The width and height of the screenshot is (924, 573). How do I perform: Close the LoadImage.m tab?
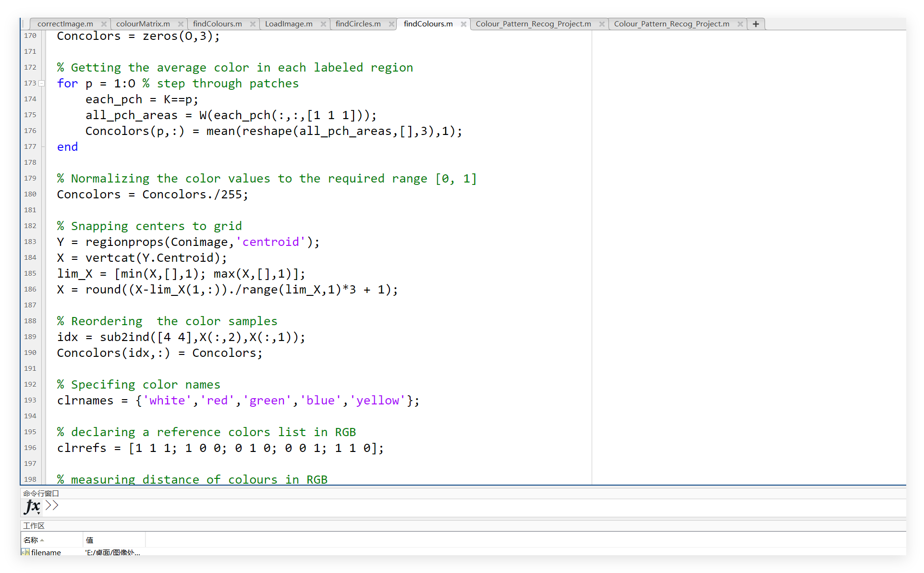point(323,24)
